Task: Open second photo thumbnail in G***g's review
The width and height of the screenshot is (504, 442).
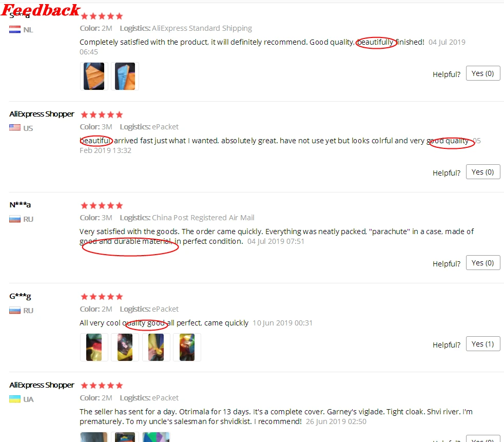Action: tap(125, 347)
